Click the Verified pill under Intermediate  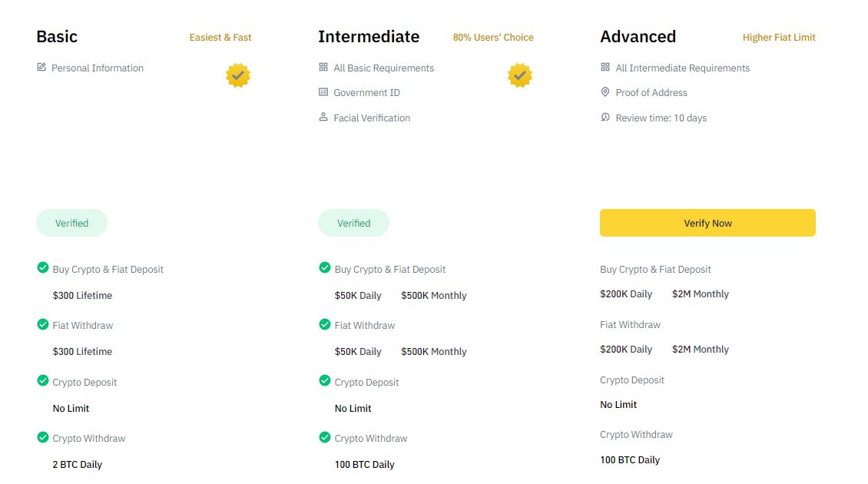point(353,223)
